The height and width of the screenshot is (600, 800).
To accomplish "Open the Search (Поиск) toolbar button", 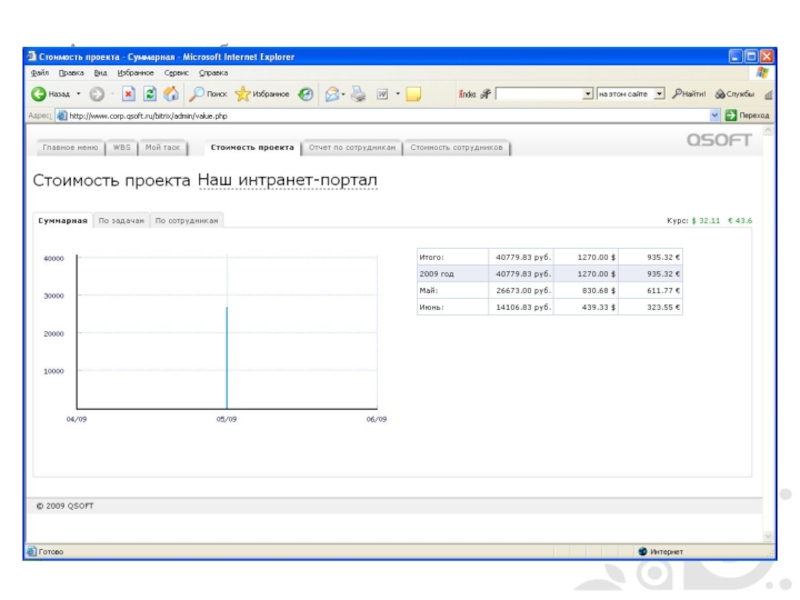I will [209, 94].
